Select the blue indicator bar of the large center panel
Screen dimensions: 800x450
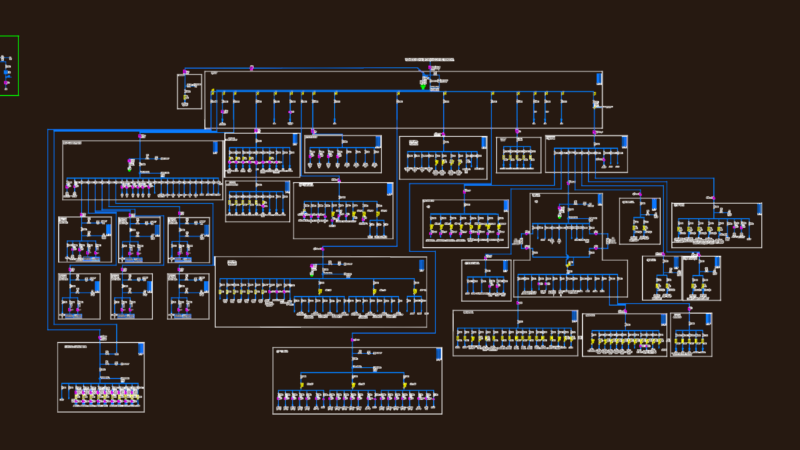click(421, 265)
